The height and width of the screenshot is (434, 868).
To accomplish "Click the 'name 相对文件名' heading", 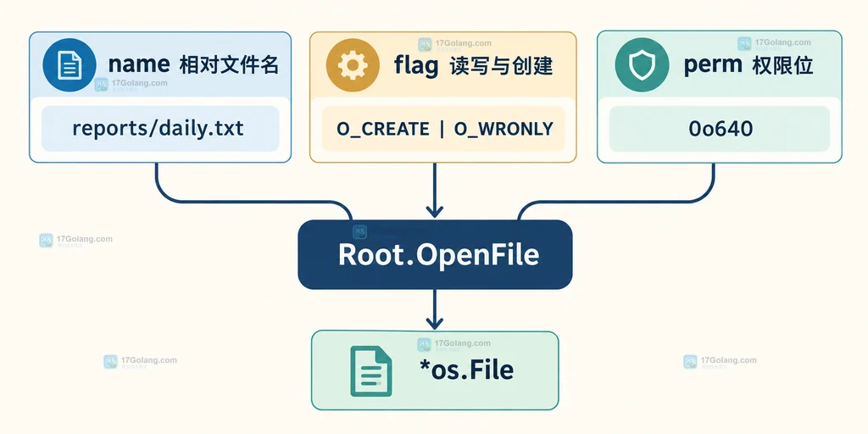I will (x=192, y=65).
